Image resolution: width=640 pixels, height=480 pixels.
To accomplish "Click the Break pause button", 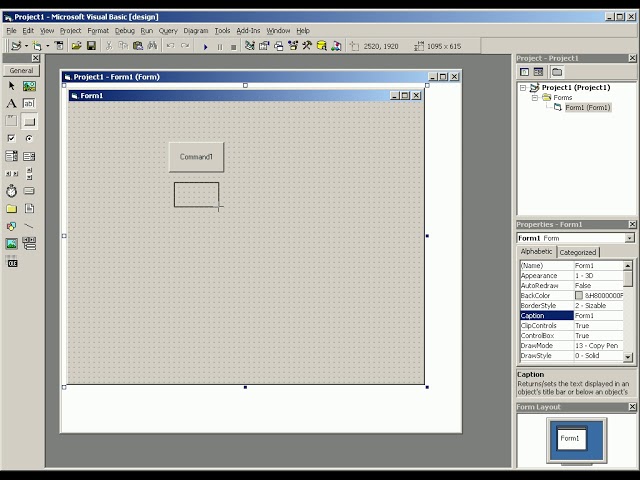I will (220, 47).
